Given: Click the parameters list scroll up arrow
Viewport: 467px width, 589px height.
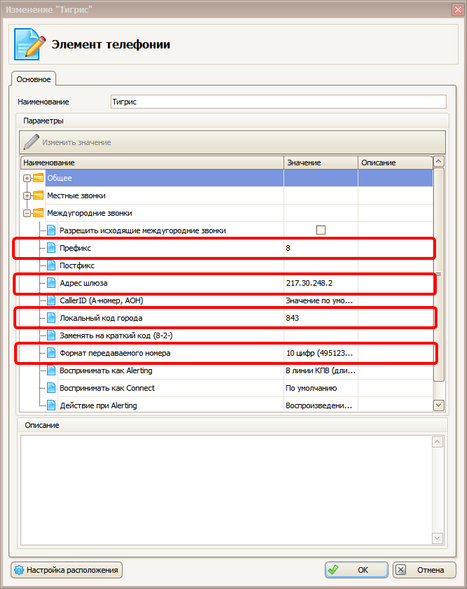Looking at the screenshot, I should pyautogui.click(x=438, y=162).
